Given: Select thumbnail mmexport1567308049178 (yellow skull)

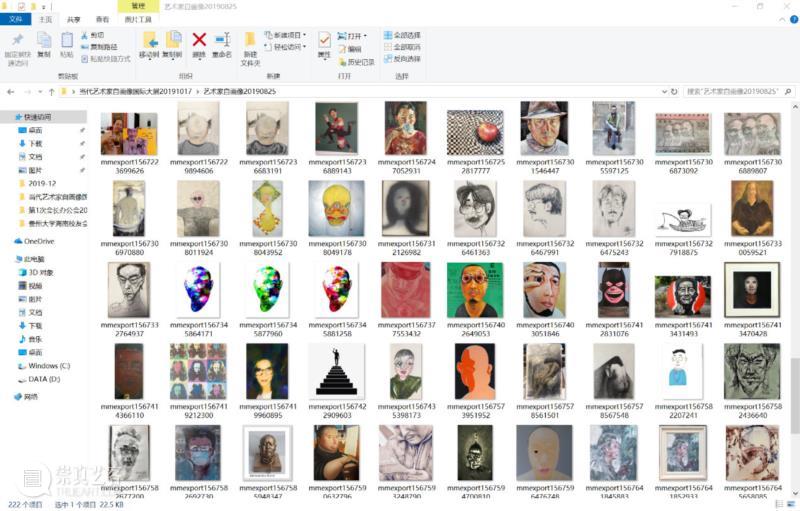Looking at the screenshot, I should coord(336,209).
